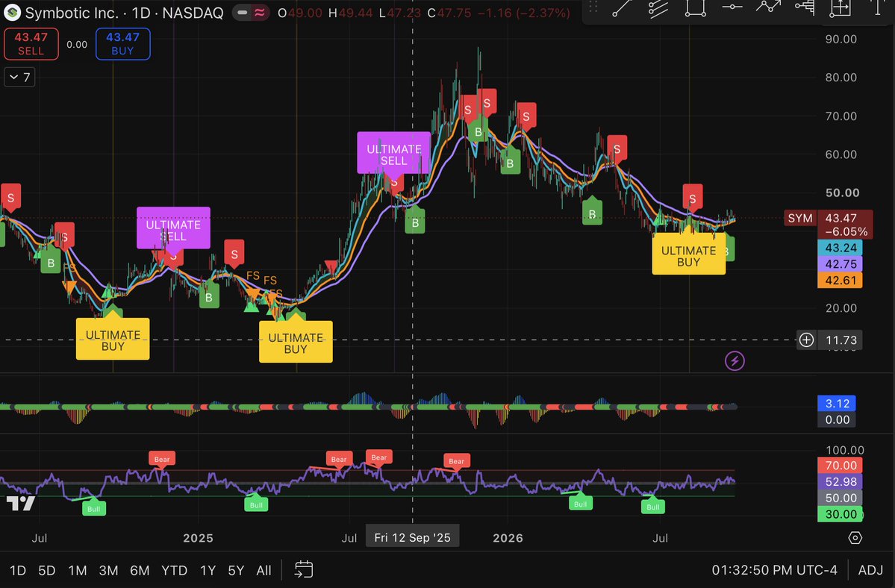Image resolution: width=895 pixels, height=588 pixels.
Task: Click the green 30.00 RSI level label
Action: [841, 514]
